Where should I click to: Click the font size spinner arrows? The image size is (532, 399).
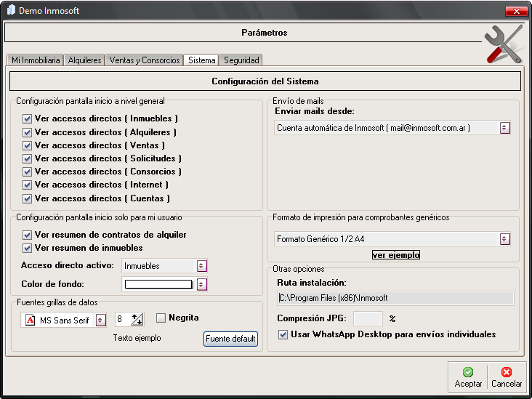coord(137,320)
